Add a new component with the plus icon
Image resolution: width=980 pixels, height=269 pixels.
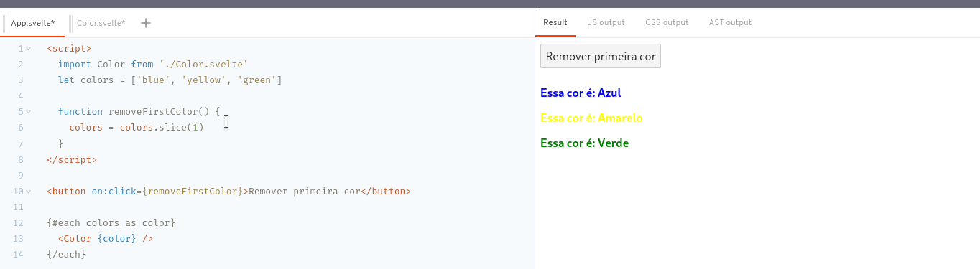coord(146,23)
